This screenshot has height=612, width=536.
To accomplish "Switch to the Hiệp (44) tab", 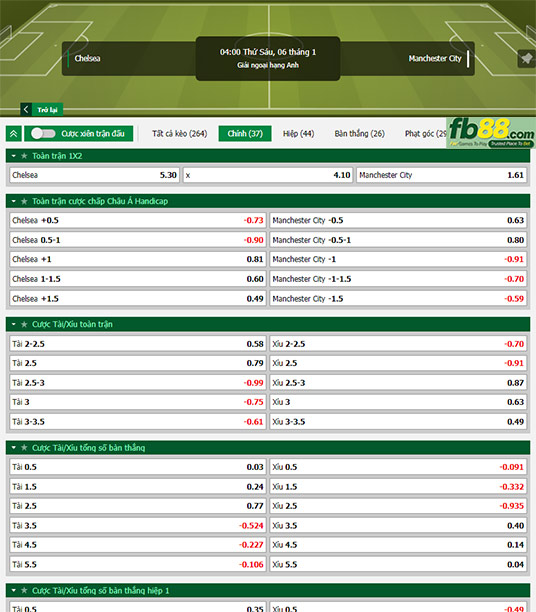I will tap(298, 133).
